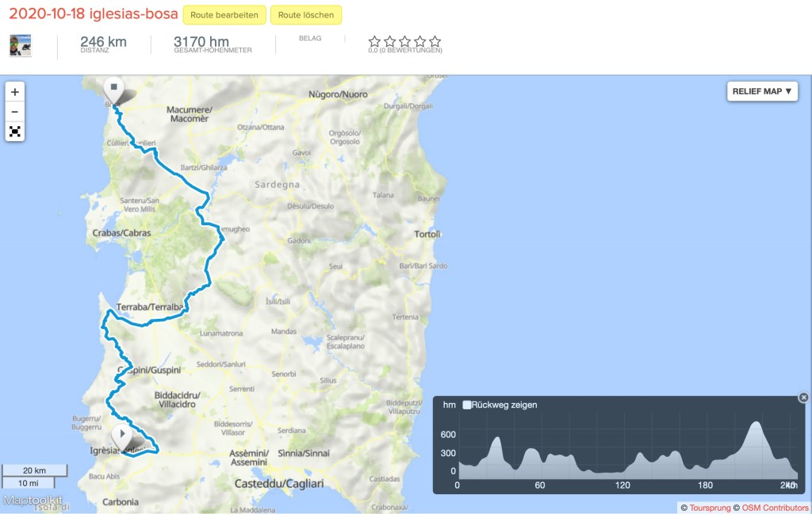The width and height of the screenshot is (812, 514).
Task: Open the Relief Map layer dropdown
Action: pyautogui.click(x=762, y=91)
